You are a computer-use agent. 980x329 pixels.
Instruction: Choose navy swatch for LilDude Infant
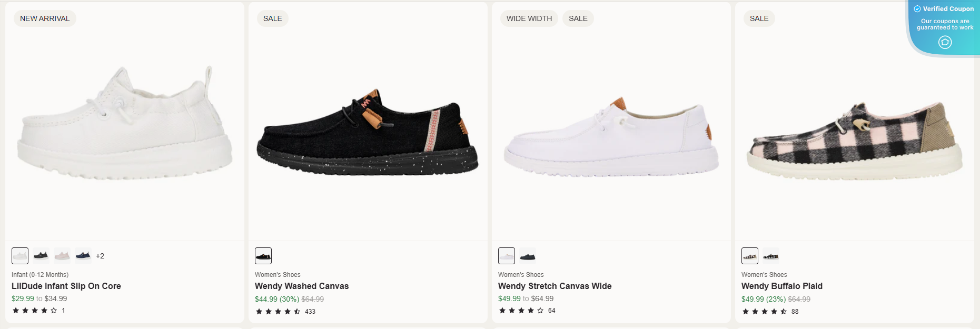[83, 256]
